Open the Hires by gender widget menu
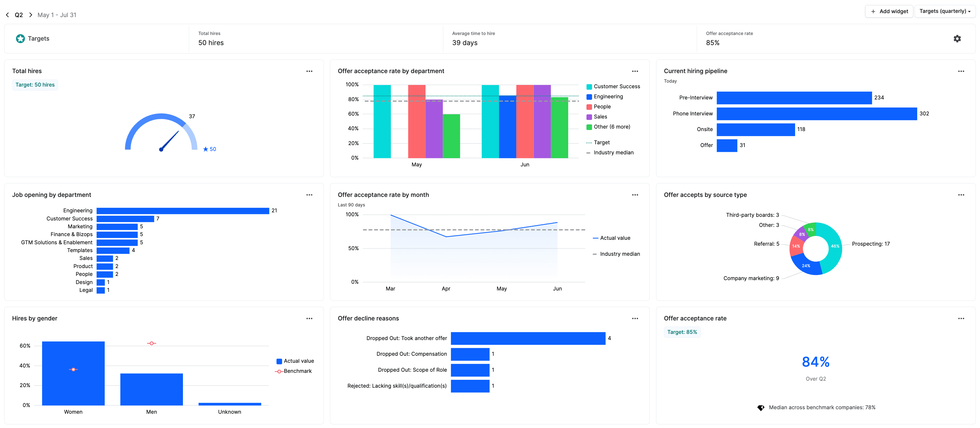Screen dimensions: 980x428 coord(309,318)
